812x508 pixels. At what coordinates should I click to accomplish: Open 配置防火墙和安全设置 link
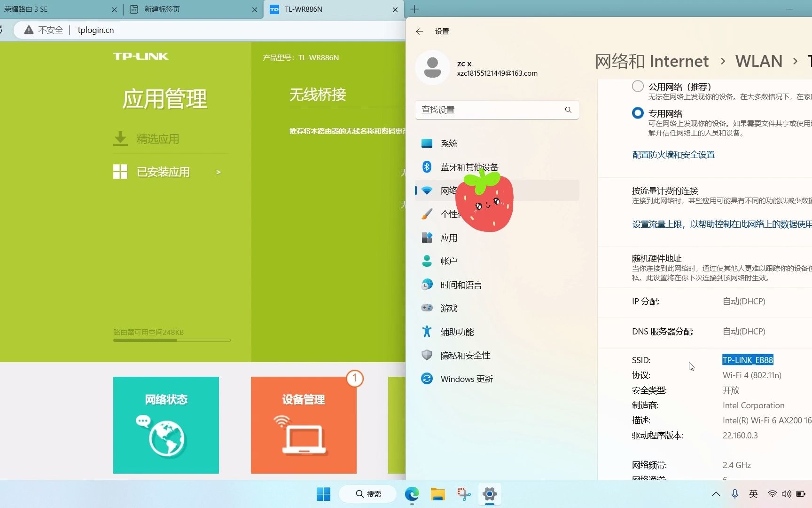(673, 155)
